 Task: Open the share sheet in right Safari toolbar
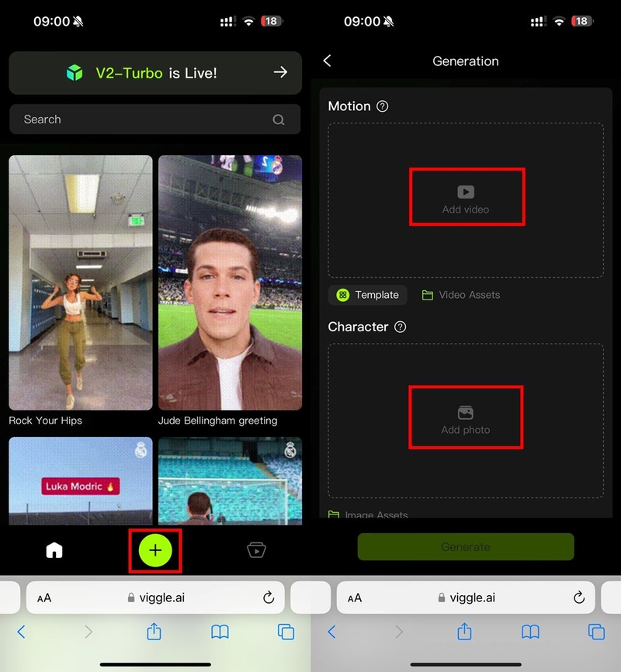tap(464, 632)
